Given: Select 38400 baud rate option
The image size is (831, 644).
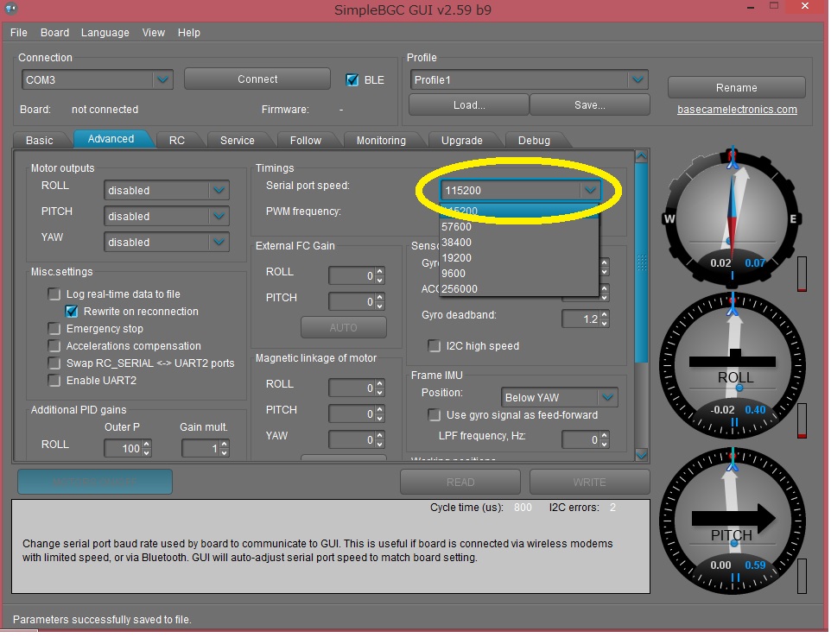Looking at the screenshot, I should 519,242.
